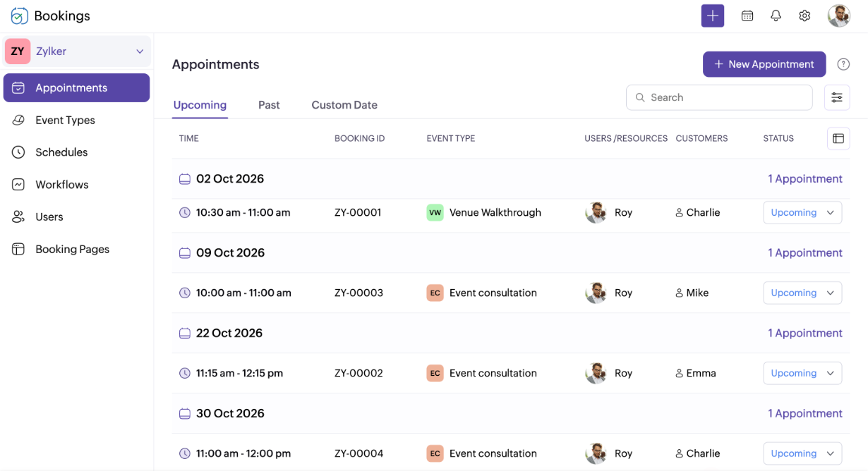Click the Booking Pages sidebar icon
The image size is (868, 471).
pyautogui.click(x=19, y=250)
